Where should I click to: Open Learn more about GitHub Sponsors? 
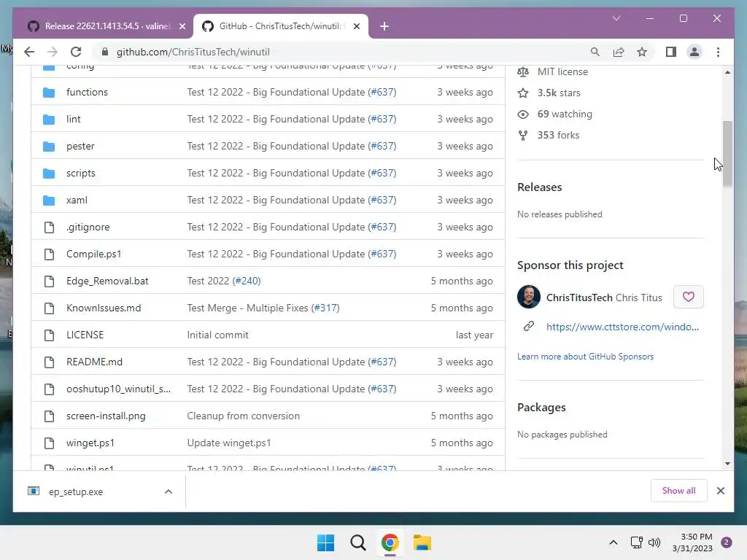click(586, 356)
